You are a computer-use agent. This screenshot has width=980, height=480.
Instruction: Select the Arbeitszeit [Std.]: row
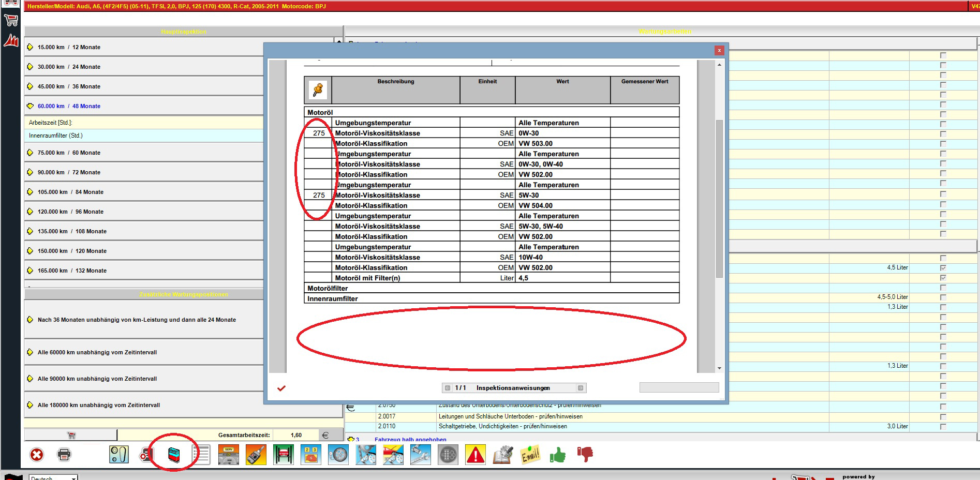point(144,123)
